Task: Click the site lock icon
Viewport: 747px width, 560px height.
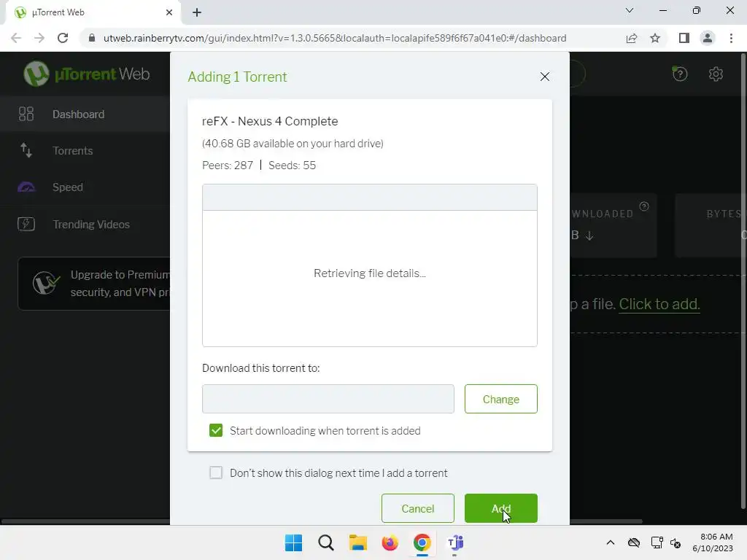Action: coord(92,38)
